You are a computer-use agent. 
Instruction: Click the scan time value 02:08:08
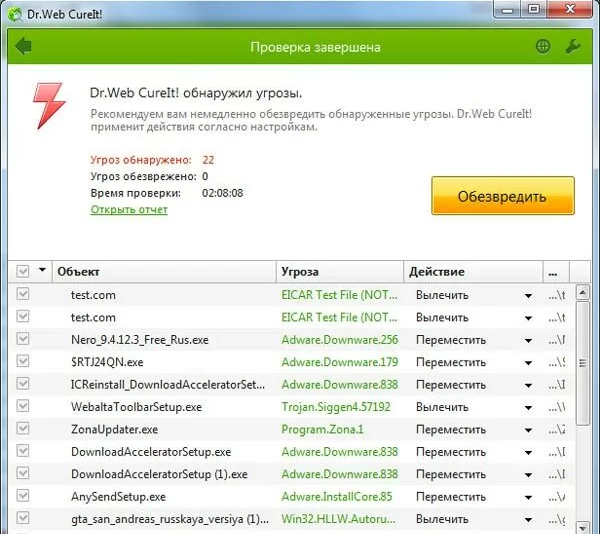(222, 193)
